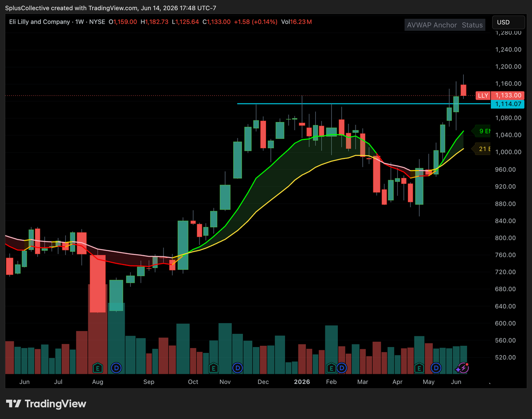Open the August dividend D marker
Screen dimensions: 532x419
point(116,368)
